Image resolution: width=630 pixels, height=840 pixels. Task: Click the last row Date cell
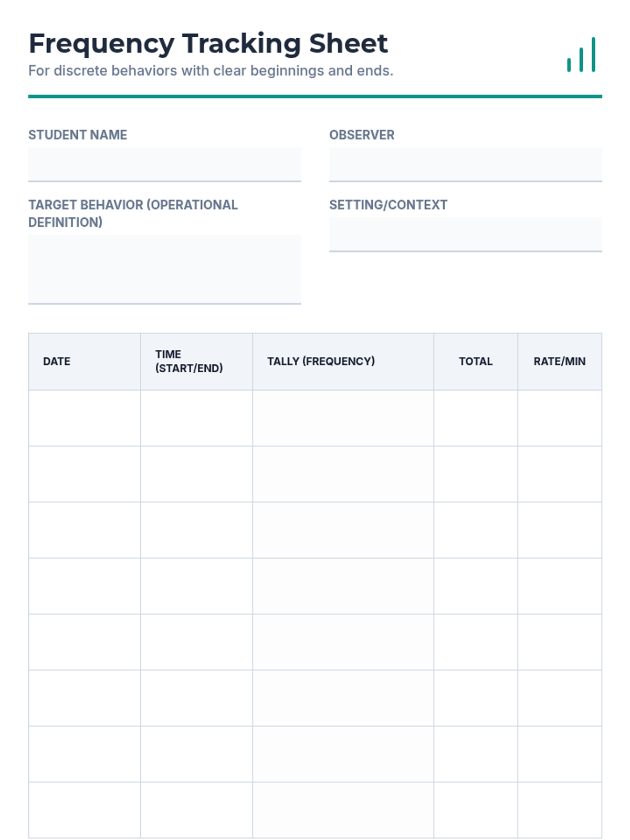[85, 810]
